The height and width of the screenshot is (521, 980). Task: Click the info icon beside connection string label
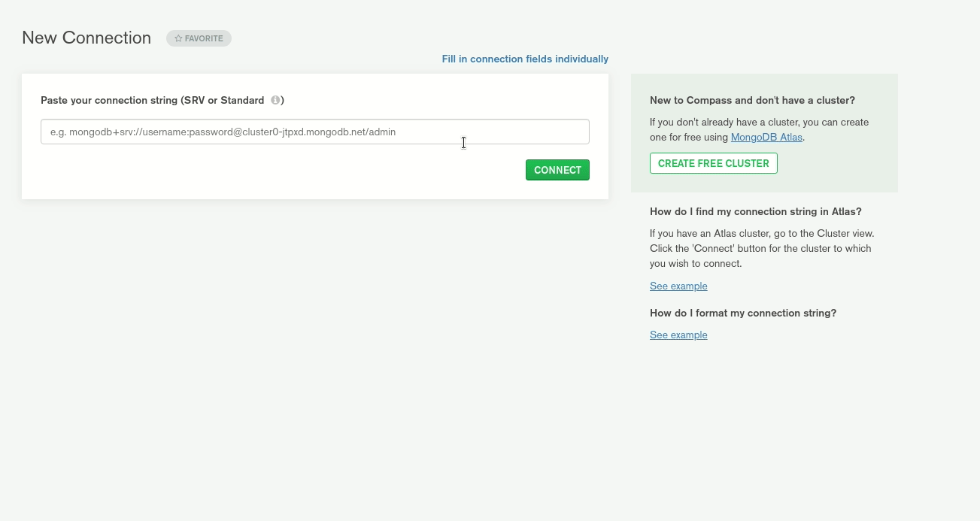275,100
